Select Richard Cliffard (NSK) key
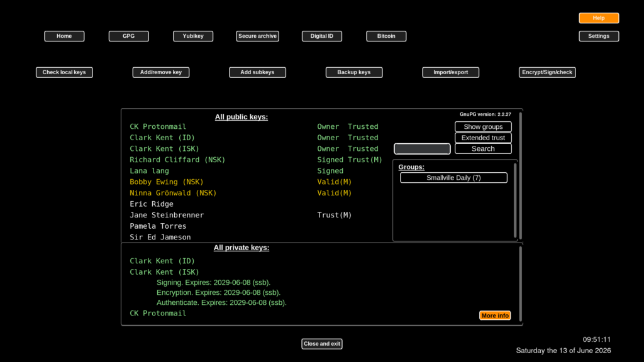Viewport: 644px width, 362px height. pos(177,160)
